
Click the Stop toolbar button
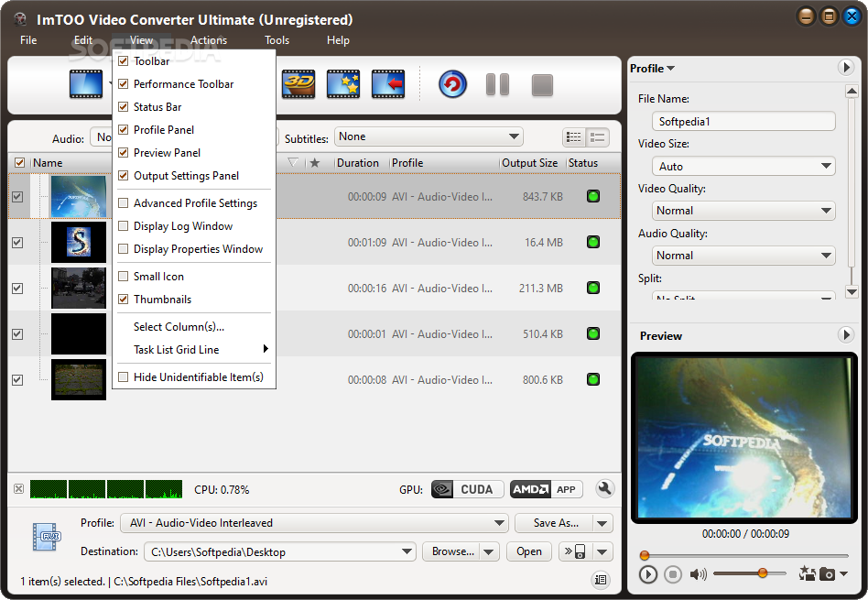[542, 85]
